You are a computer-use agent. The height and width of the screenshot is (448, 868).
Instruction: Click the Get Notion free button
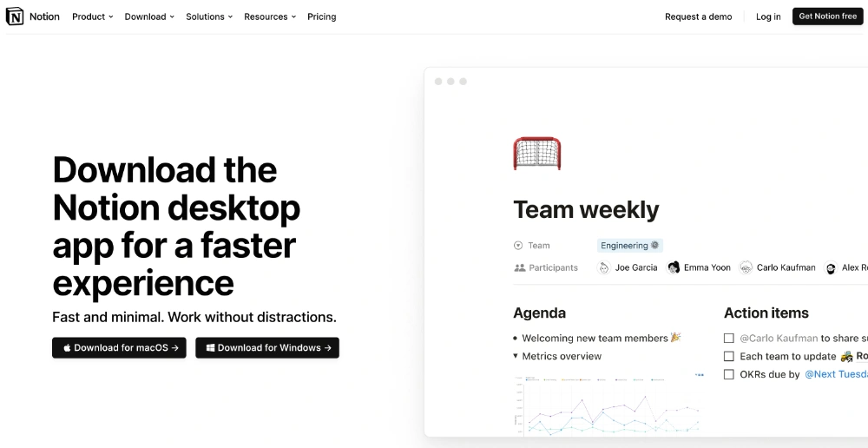coord(827,16)
